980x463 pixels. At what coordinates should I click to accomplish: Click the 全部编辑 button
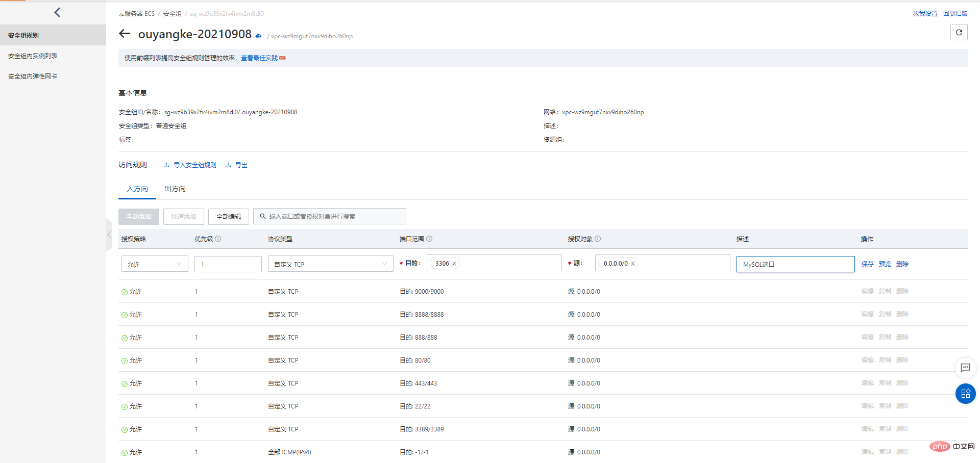point(229,217)
